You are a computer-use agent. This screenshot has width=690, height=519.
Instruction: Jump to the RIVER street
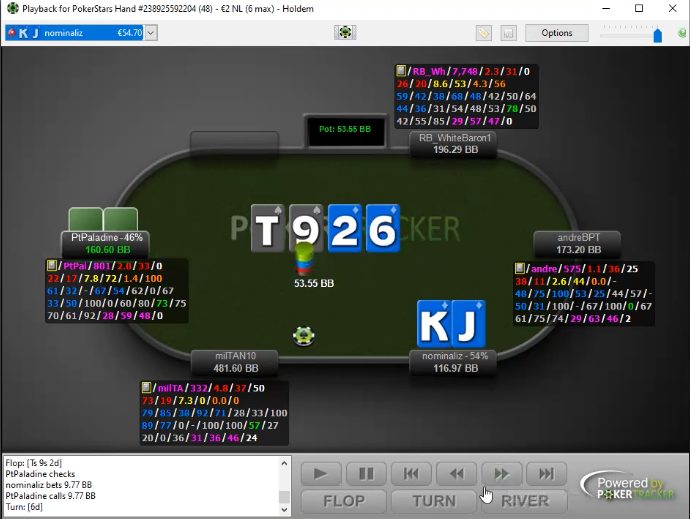(525, 501)
